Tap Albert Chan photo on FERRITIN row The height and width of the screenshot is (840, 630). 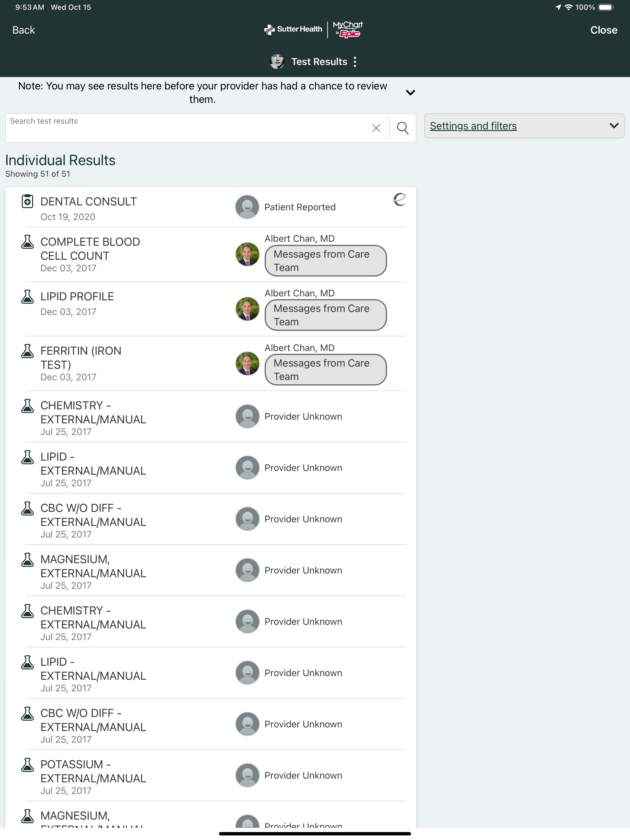point(247,364)
